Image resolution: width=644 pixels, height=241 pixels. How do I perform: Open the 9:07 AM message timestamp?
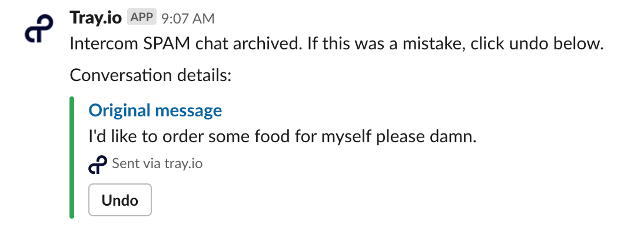pos(188,19)
